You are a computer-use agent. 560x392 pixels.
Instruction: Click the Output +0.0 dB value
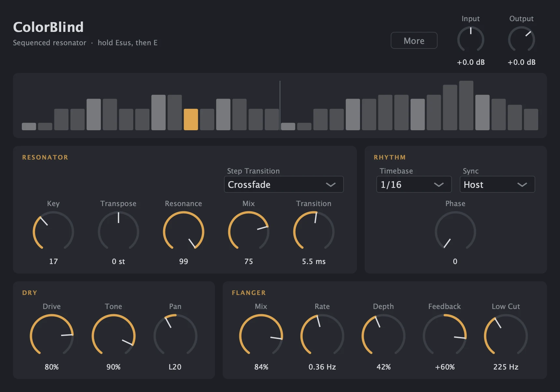pos(522,62)
